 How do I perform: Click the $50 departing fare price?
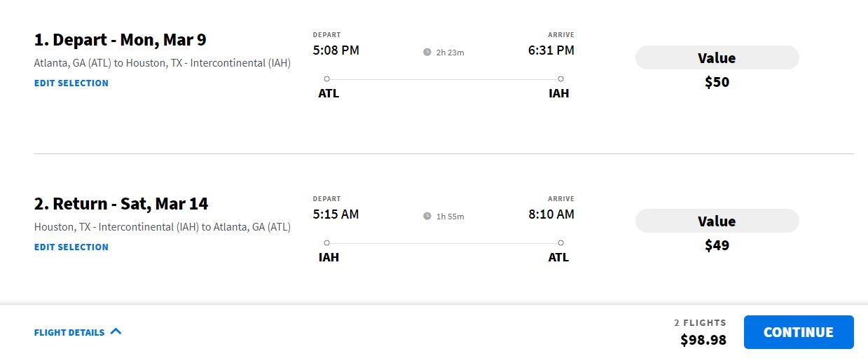coord(717,82)
